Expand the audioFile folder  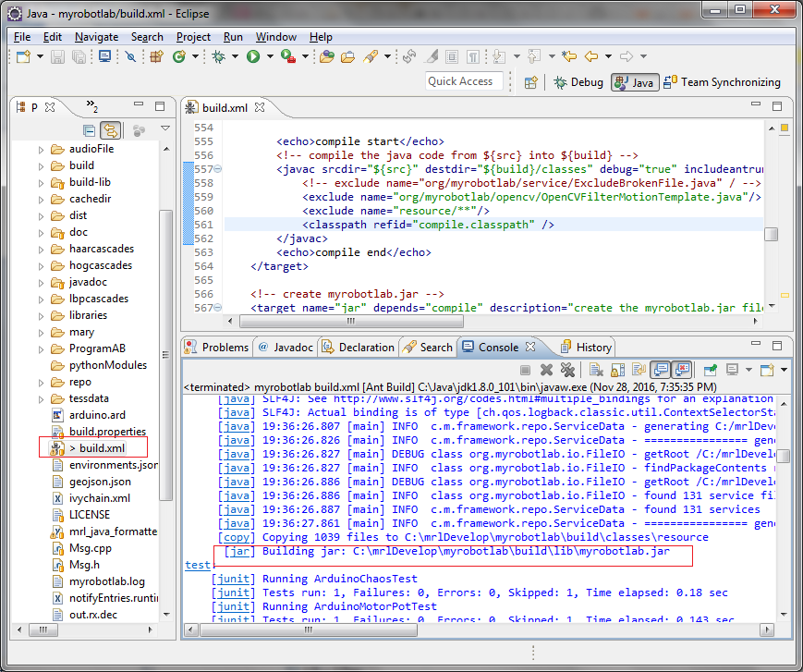(x=41, y=150)
